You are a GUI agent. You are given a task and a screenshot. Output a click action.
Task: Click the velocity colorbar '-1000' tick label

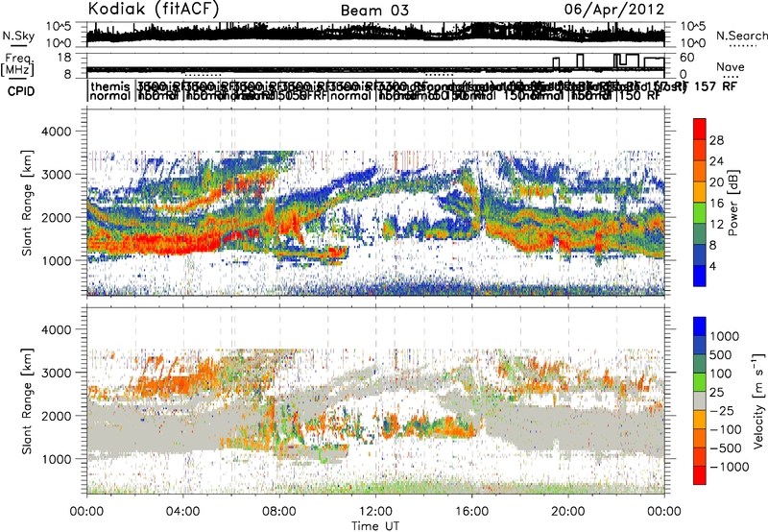730,467
